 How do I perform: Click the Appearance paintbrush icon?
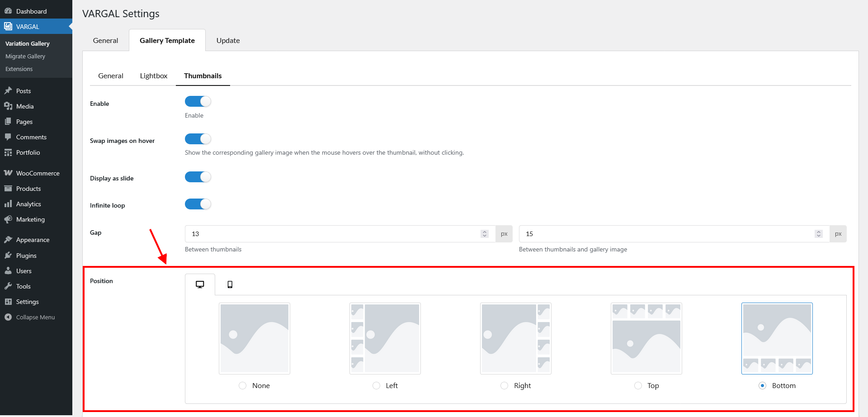(8, 239)
